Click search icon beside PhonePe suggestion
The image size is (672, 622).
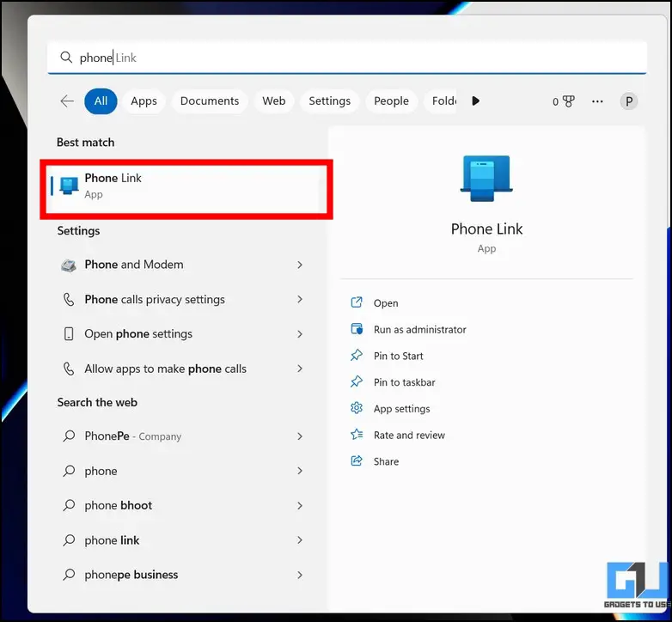(x=69, y=436)
